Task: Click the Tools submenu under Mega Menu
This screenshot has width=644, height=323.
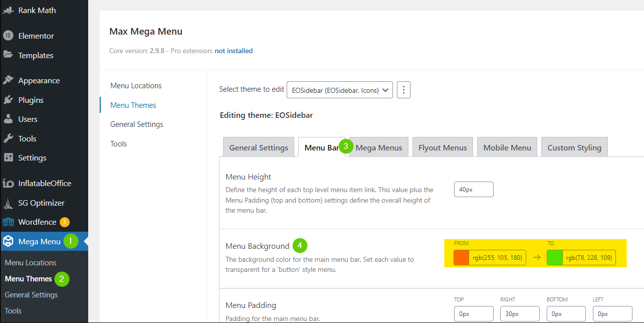Action: pos(13,310)
